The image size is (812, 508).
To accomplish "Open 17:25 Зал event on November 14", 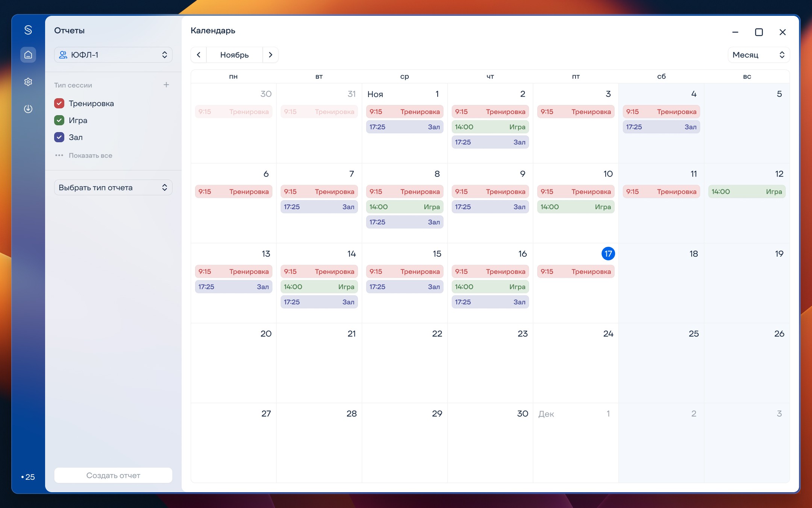I will click(x=319, y=302).
